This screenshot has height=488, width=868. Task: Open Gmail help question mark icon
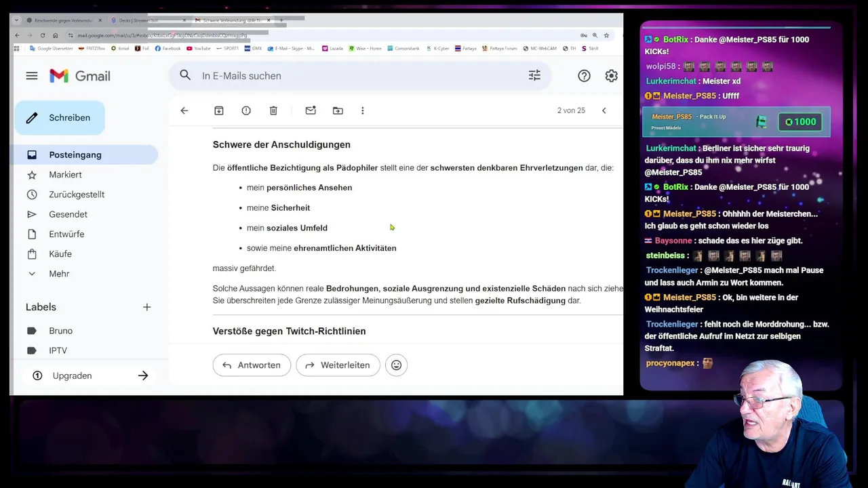point(584,76)
